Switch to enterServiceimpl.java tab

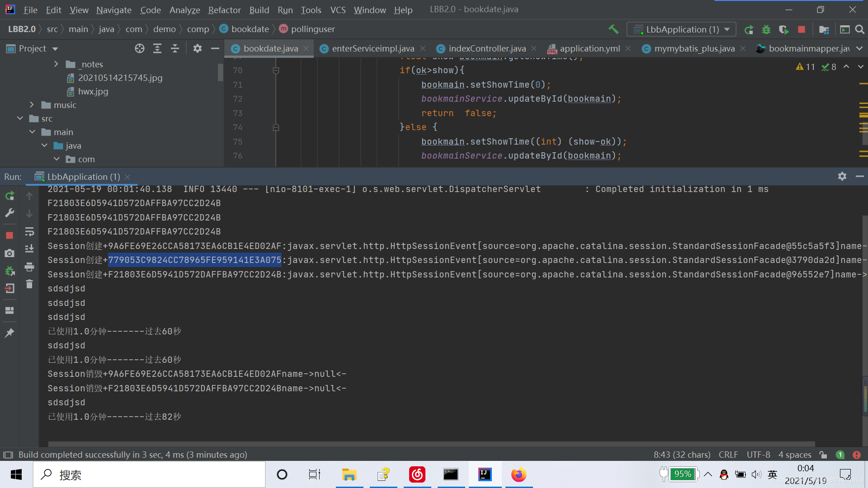coord(373,48)
